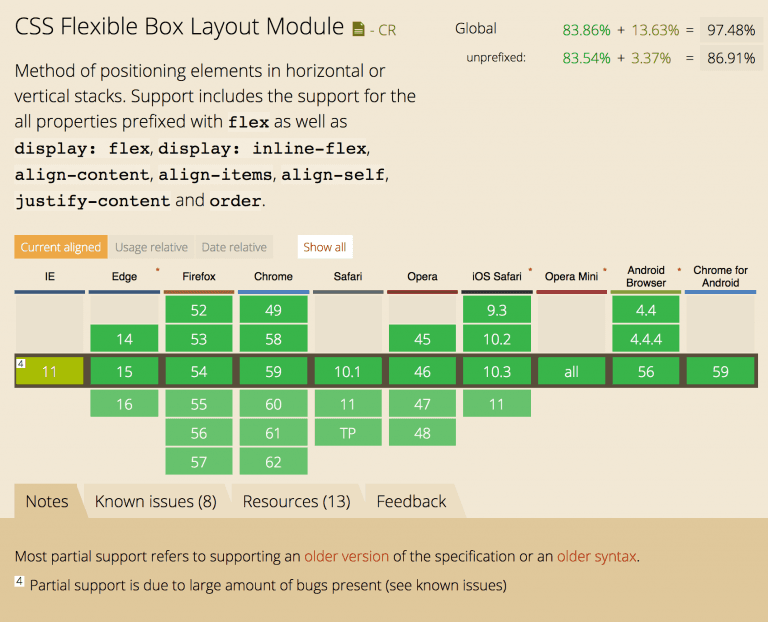This screenshot has width=768, height=622.
Task: Click the orange note dot next to Edge
Action: pyautogui.click(x=157, y=270)
